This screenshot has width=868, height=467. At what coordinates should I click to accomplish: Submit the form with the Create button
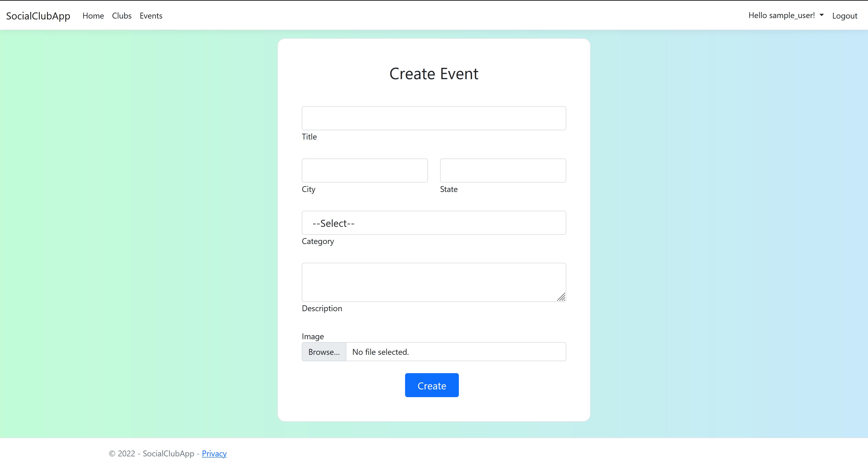coord(432,385)
